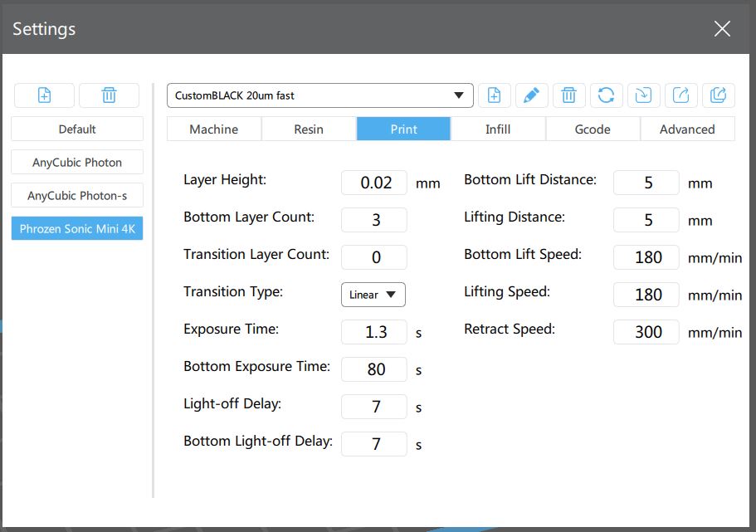Expand the Transition Type Linear dropdown

click(373, 295)
